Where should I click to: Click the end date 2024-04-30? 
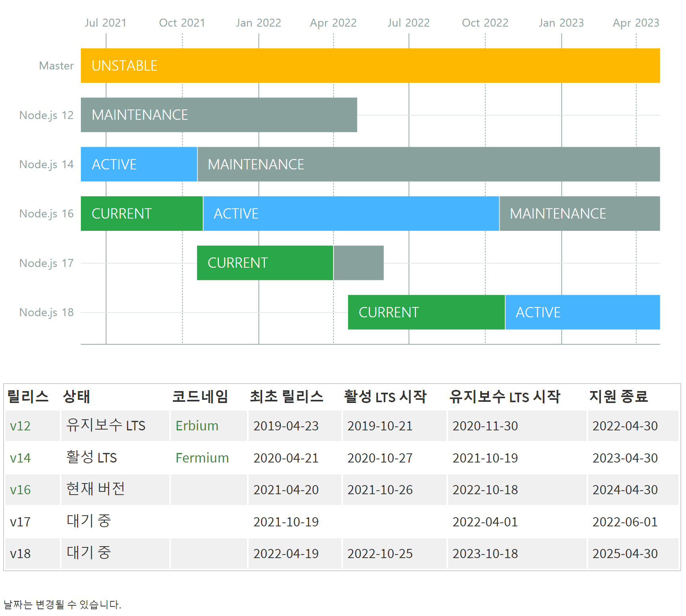tap(625, 490)
